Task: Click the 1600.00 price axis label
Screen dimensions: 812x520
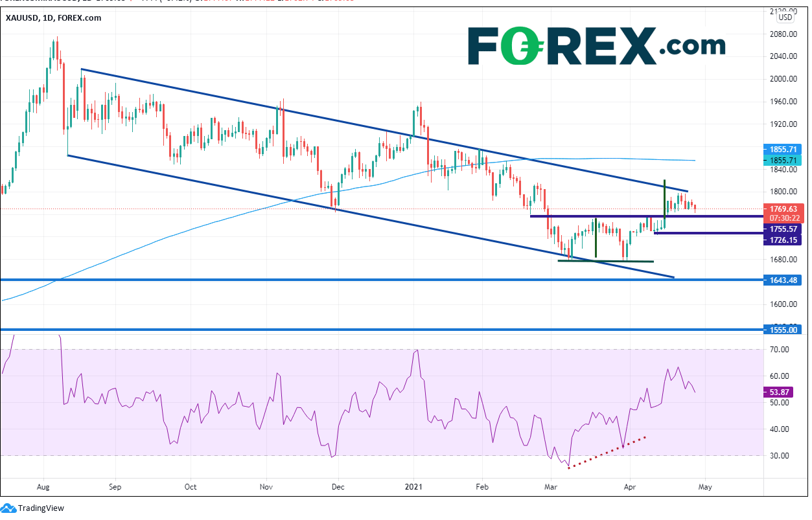Action: point(783,304)
